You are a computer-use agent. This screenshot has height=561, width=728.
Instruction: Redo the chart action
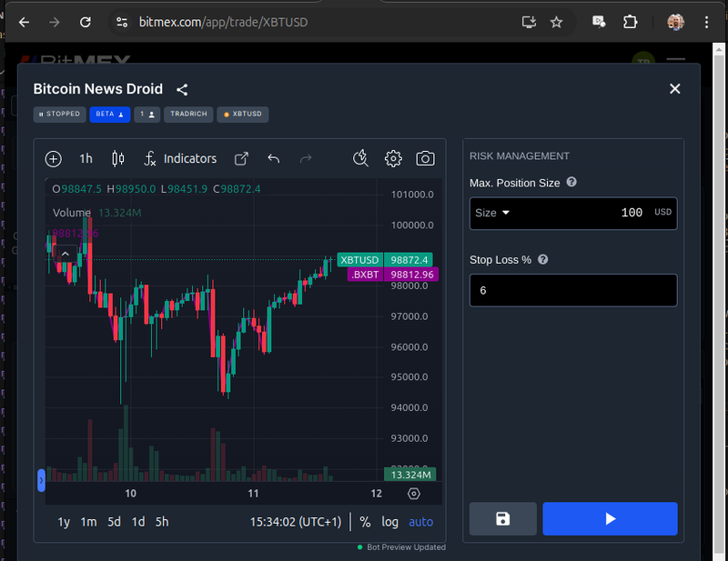click(306, 159)
